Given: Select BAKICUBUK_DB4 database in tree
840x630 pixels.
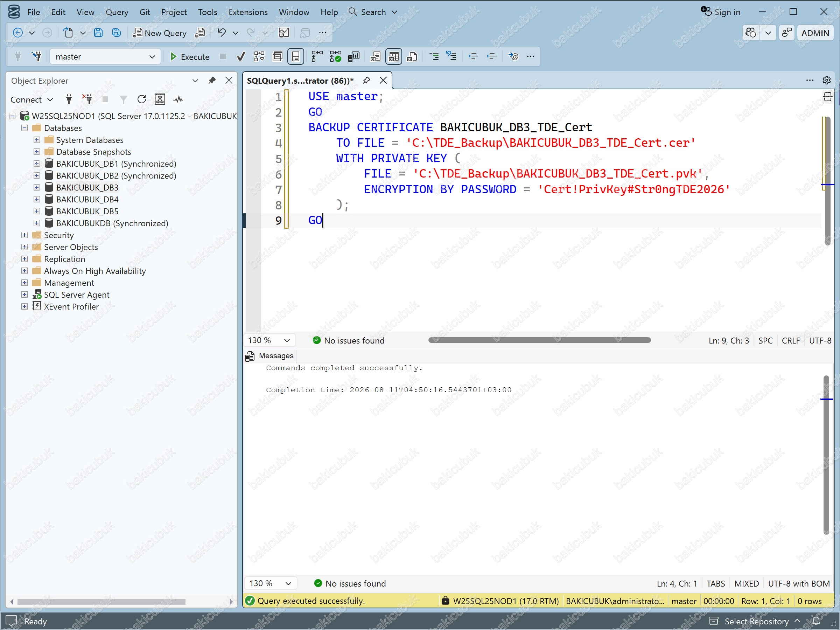Looking at the screenshot, I should [87, 200].
